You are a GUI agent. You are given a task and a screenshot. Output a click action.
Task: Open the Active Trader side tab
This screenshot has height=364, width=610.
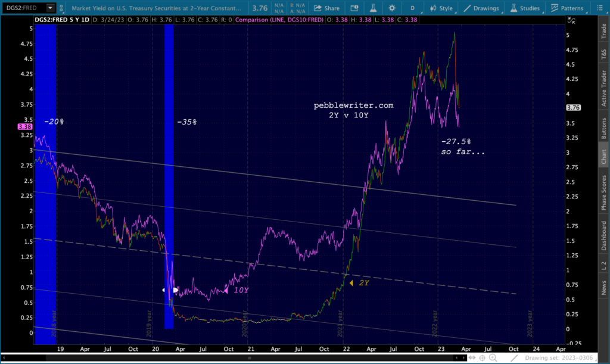[603, 88]
